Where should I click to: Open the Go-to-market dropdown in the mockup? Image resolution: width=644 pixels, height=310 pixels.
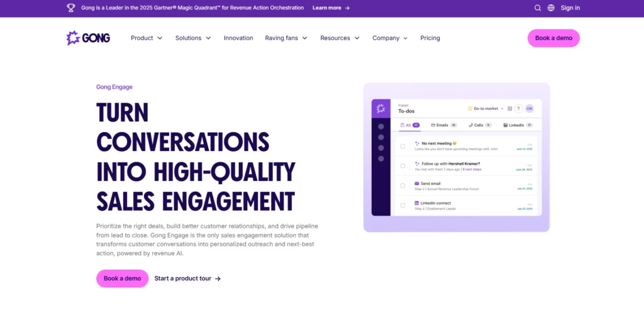(486, 109)
